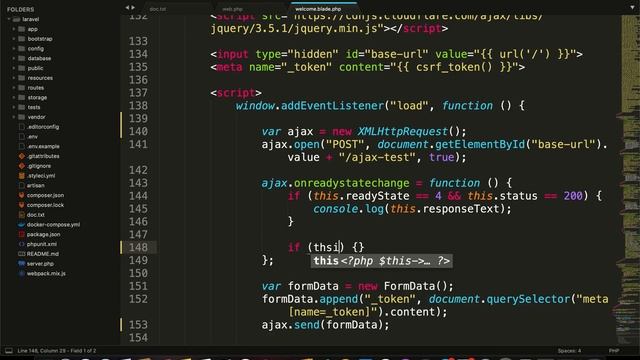Viewport: 640px width, 360px height.
Task: Go to next tab with right arrow
Action: pyautogui.click(x=133, y=7)
